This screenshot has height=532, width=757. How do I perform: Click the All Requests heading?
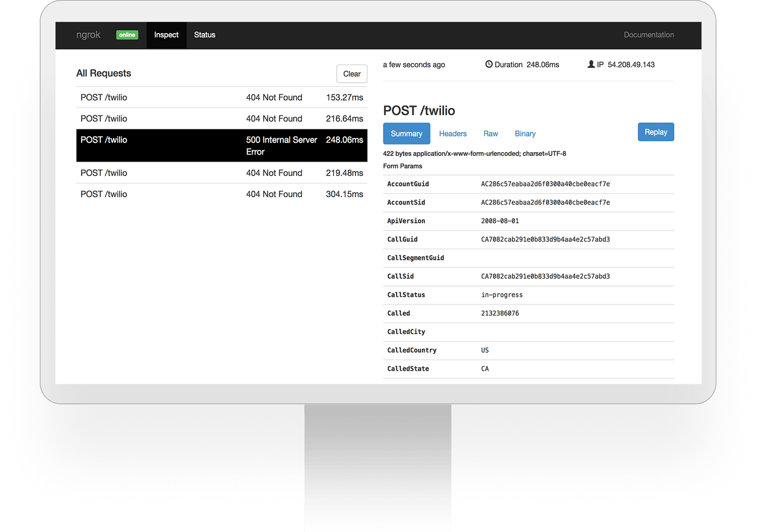click(x=104, y=73)
